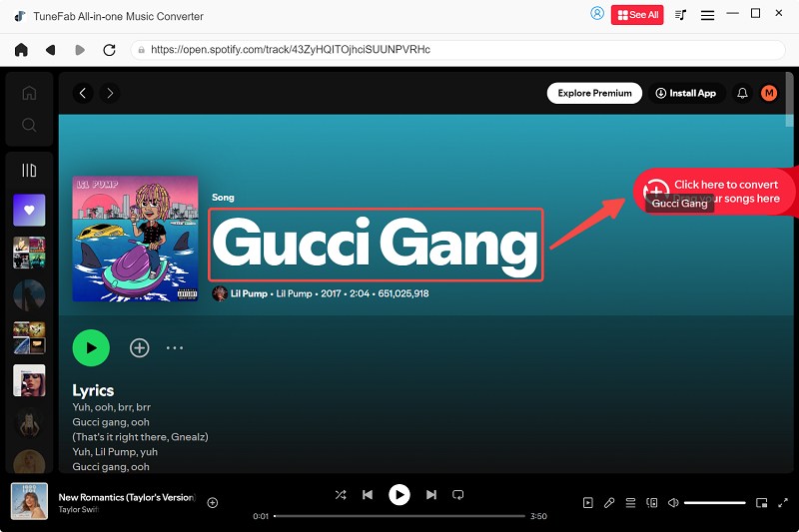Adjust the volume slider

point(715,503)
